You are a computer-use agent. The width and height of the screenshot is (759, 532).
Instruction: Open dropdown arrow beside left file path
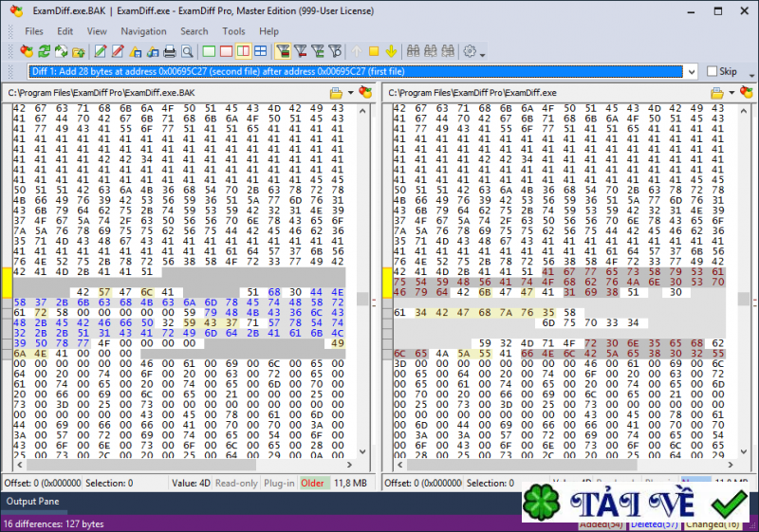[x=349, y=93]
